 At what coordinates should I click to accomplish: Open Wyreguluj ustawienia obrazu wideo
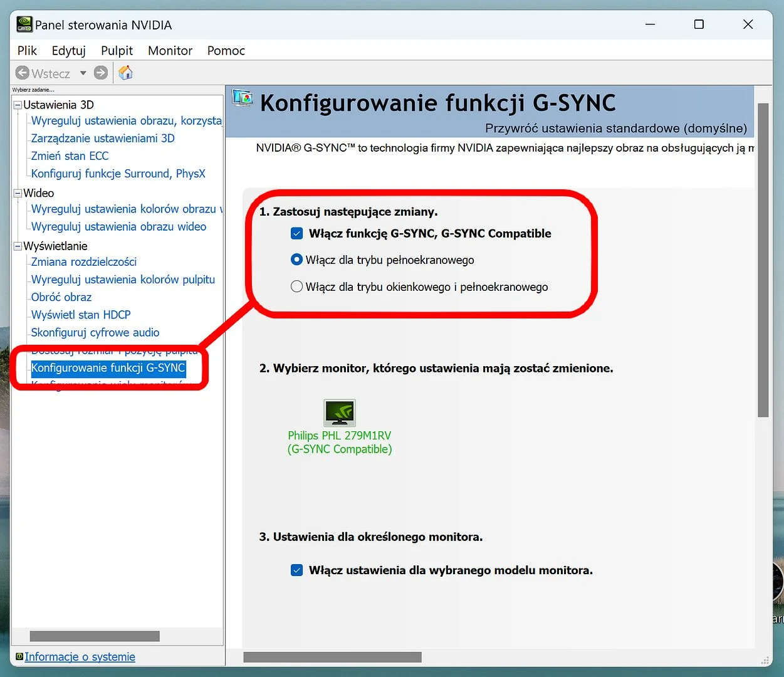click(x=118, y=226)
